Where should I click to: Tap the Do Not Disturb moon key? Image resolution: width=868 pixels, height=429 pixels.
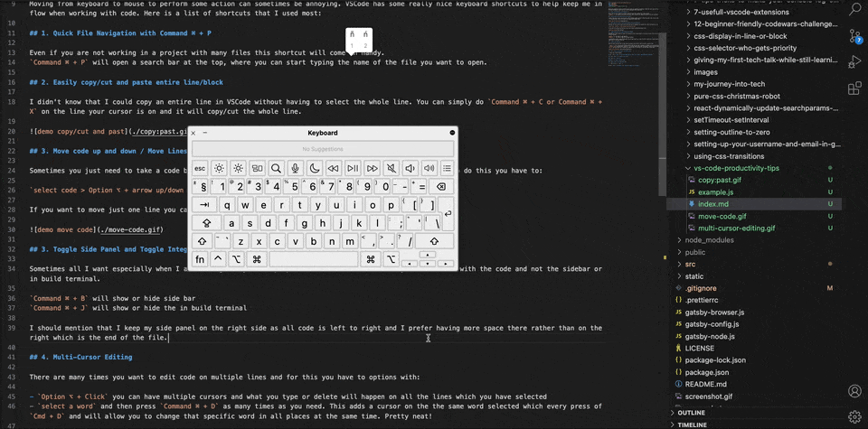point(314,168)
